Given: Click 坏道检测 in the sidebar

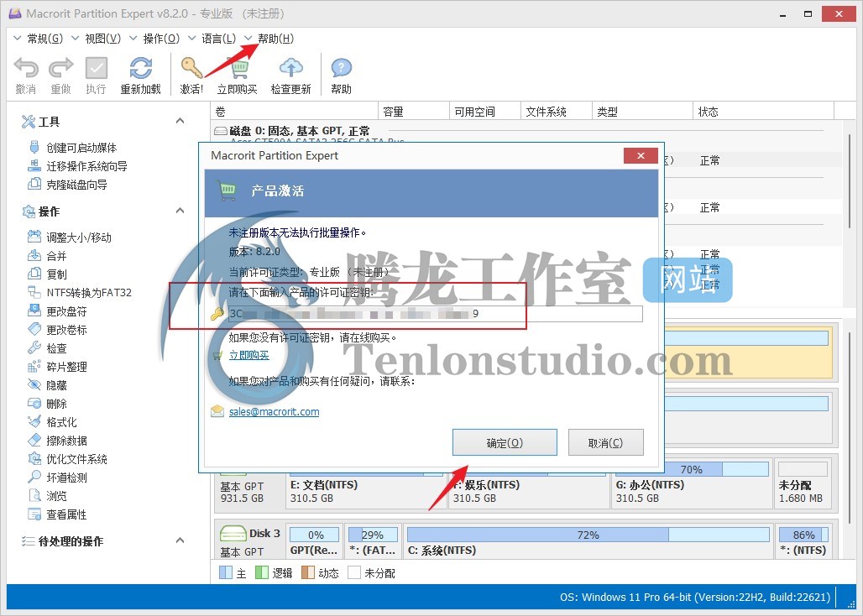Looking at the screenshot, I should point(66,478).
